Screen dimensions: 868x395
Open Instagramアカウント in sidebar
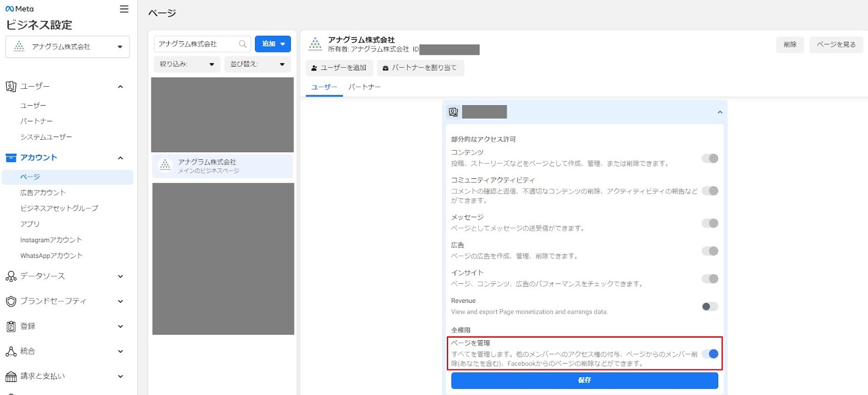pyautogui.click(x=51, y=240)
